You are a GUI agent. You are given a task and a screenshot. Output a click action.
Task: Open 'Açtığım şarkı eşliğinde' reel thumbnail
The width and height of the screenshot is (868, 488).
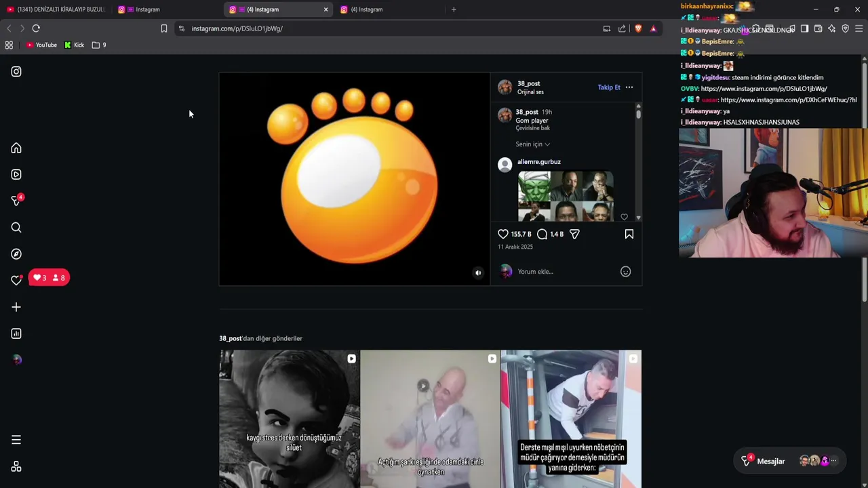431,419
